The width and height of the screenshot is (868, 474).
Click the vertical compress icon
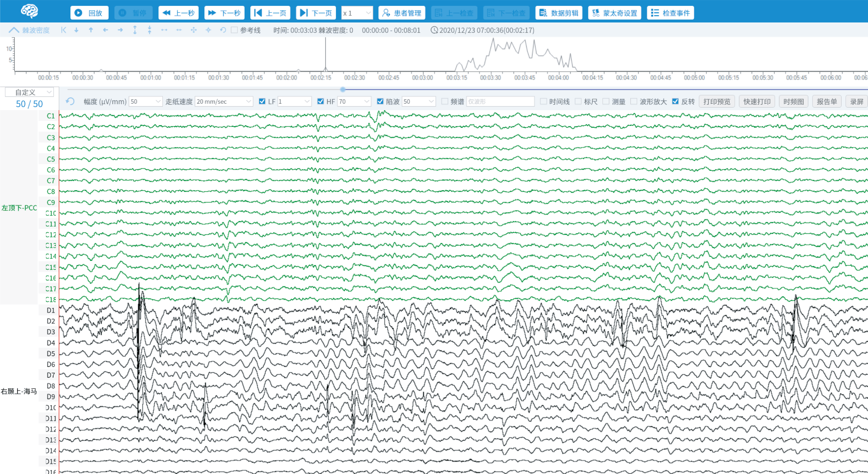150,30
